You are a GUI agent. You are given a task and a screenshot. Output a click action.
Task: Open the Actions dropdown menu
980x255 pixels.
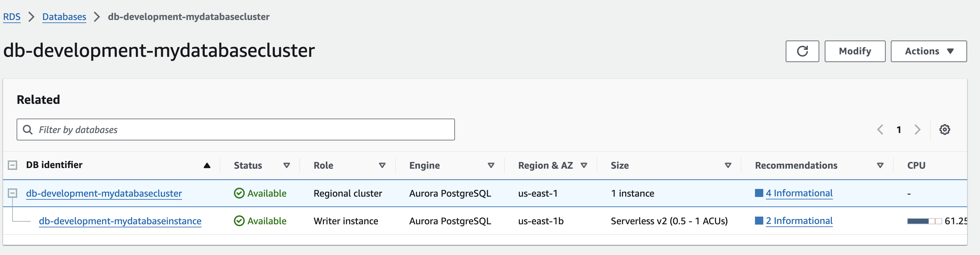tap(929, 51)
